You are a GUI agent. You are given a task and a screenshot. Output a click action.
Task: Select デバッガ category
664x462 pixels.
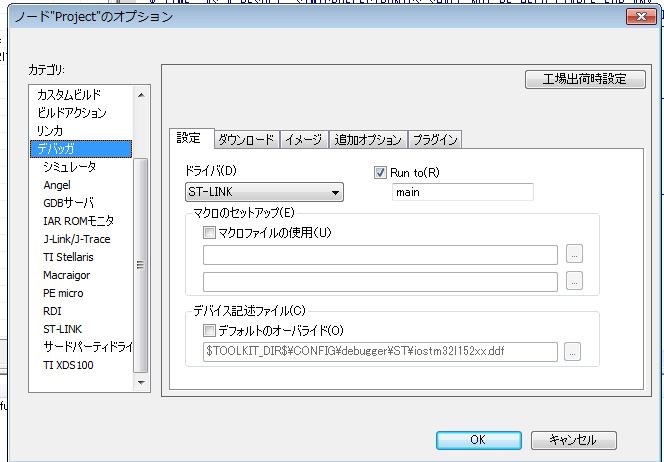[81, 149]
